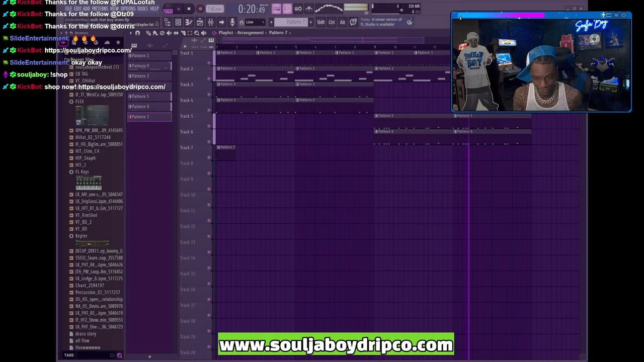Image resolution: width=644 pixels, height=362 pixels.
Task: Select the playlist Zoom tool
Action: tap(197, 33)
